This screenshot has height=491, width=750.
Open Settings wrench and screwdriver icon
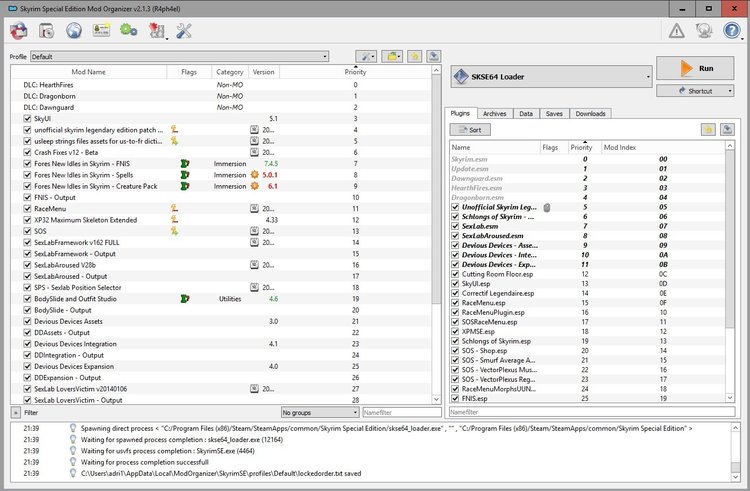(184, 31)
